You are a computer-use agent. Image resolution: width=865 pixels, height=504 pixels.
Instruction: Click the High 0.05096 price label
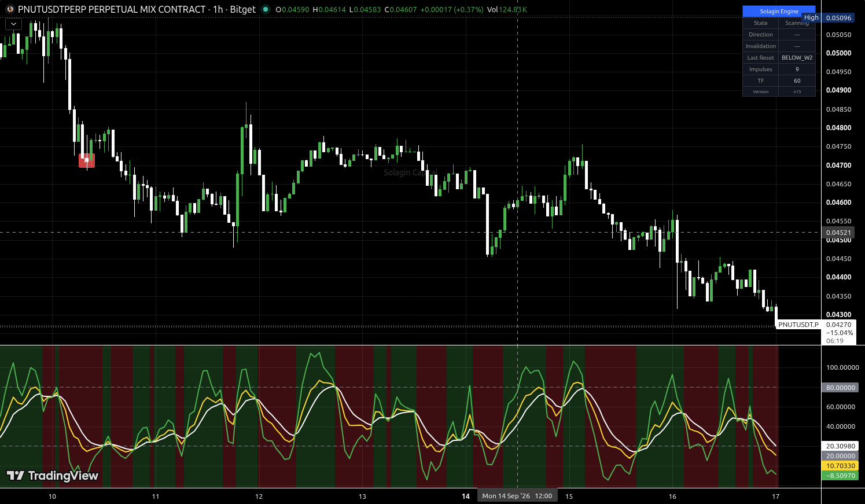point(828,18)
